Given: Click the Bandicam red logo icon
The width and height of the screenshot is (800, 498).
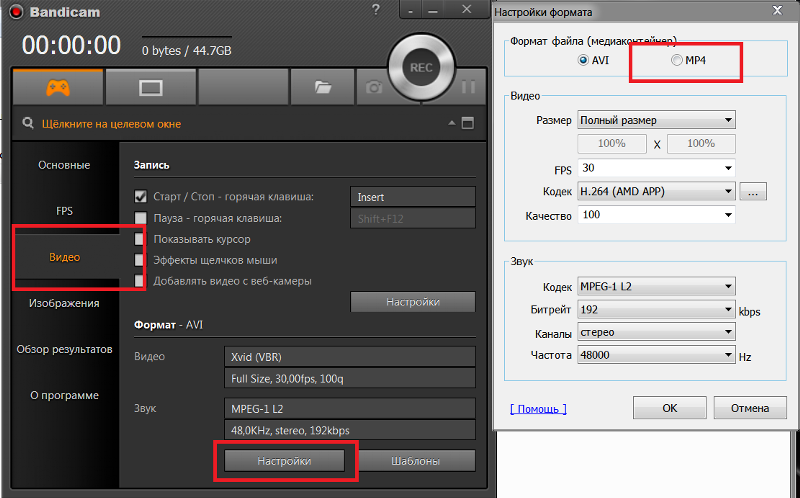Looking at the screenshot, I should [x=15, y=12].
